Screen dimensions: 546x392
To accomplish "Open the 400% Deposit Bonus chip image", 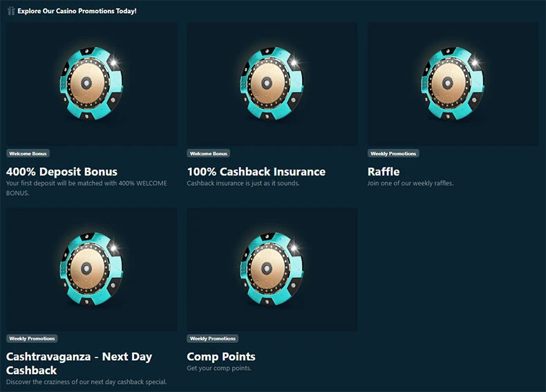I will pos(92,84).
